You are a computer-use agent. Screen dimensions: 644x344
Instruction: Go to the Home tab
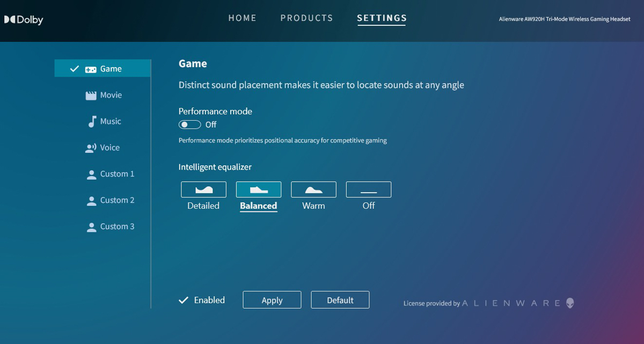[243, 18]
